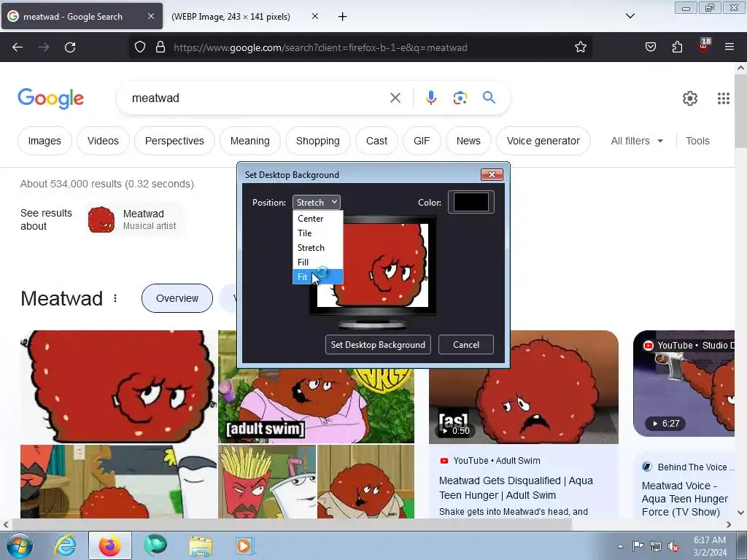Open the Google apps grid
The image size is (747, 560).
[724, 98]
